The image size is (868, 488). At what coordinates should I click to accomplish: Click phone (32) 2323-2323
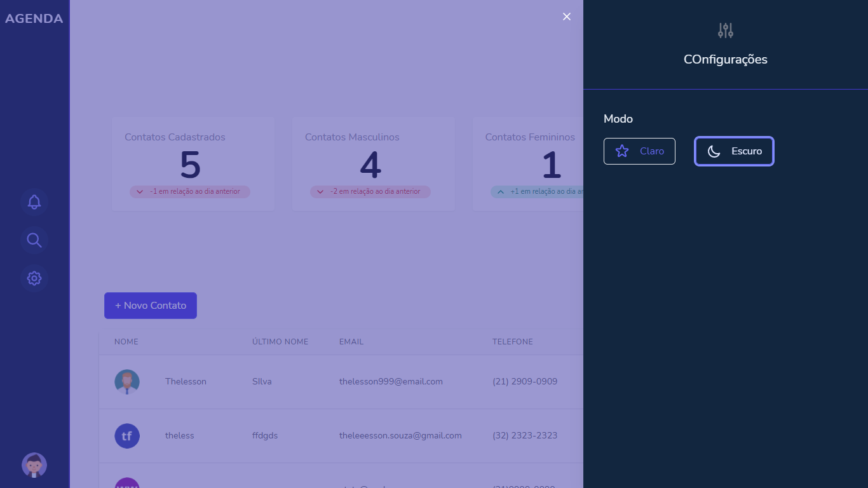pyautogui.click(x=525, y=436)
